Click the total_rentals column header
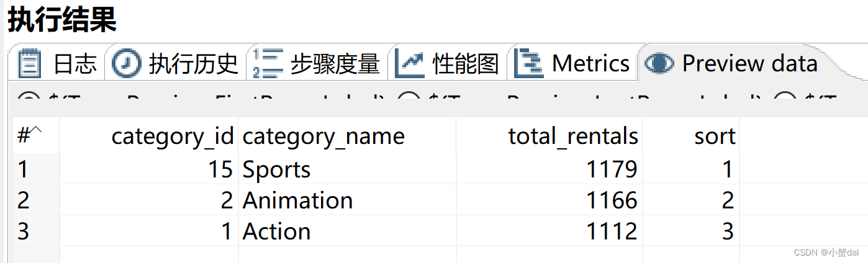This screenshot has width=868, height=263. coord(549,136)
